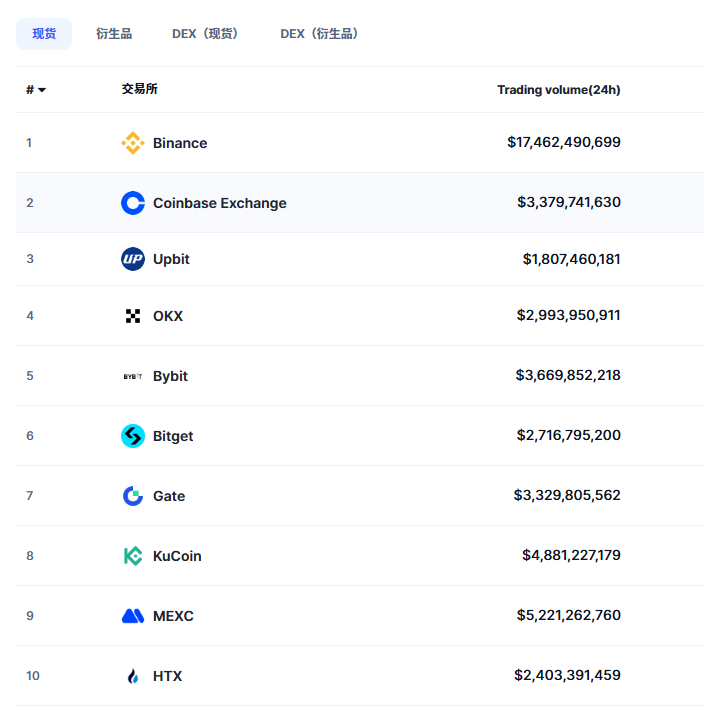Click rank number 9 in MEXC row

coord(30,616)
